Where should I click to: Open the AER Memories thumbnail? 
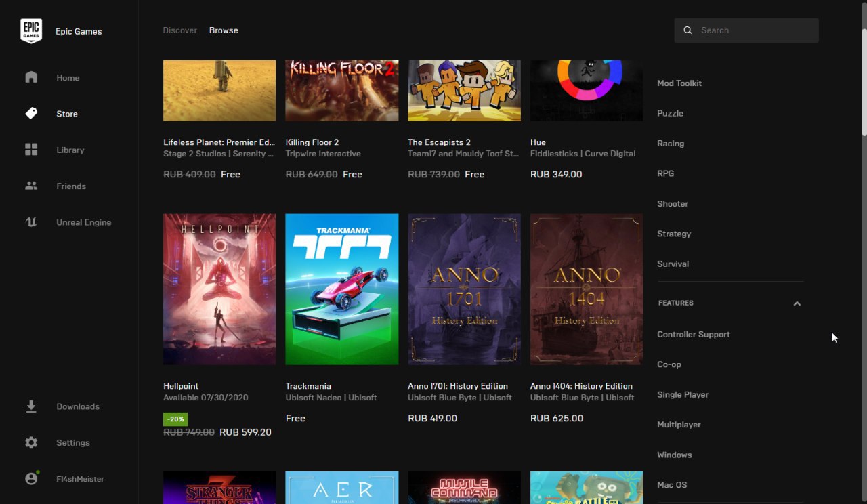[x=342, y=488]
